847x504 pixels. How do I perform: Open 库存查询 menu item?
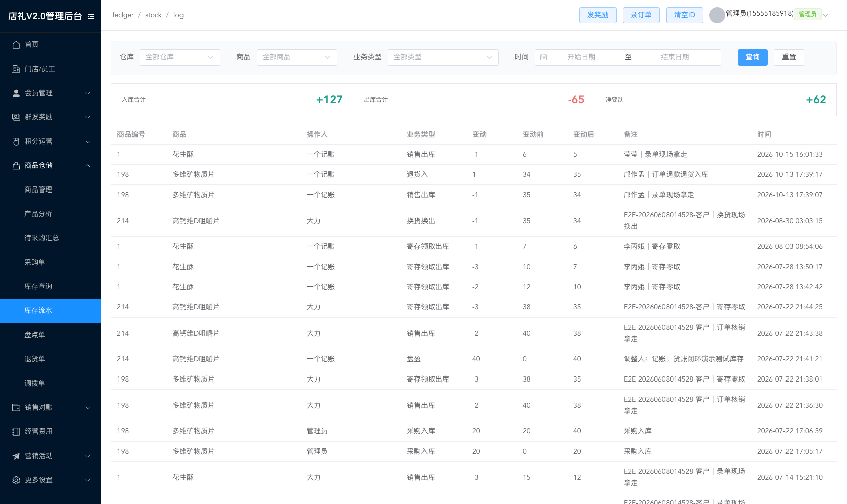50,286
